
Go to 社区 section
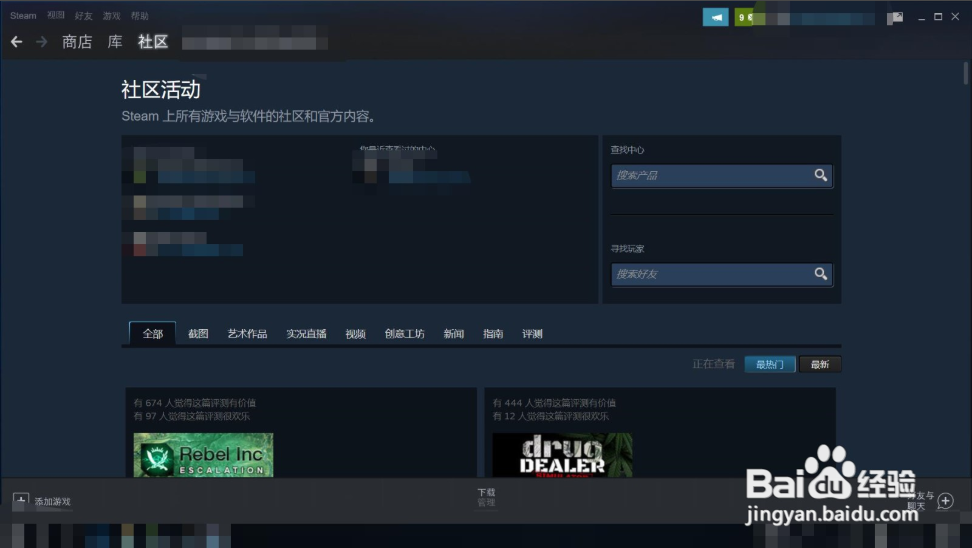[153, 42]
